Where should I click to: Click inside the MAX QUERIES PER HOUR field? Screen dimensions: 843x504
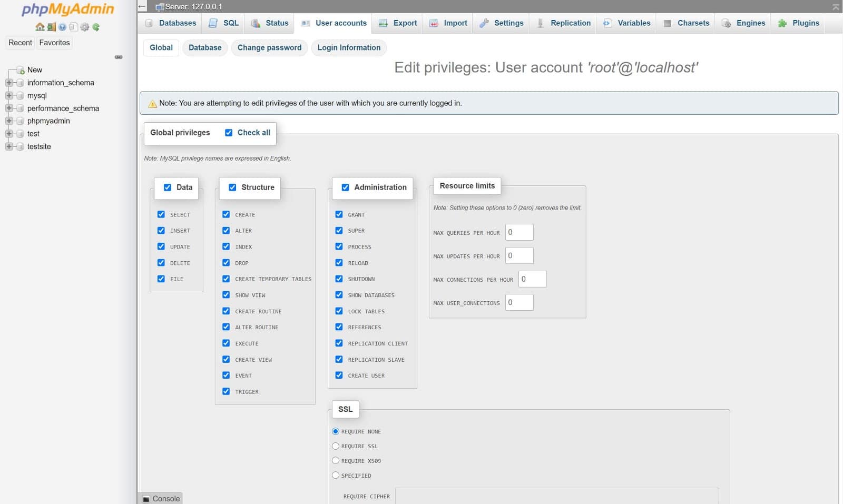tap(519, 232)
